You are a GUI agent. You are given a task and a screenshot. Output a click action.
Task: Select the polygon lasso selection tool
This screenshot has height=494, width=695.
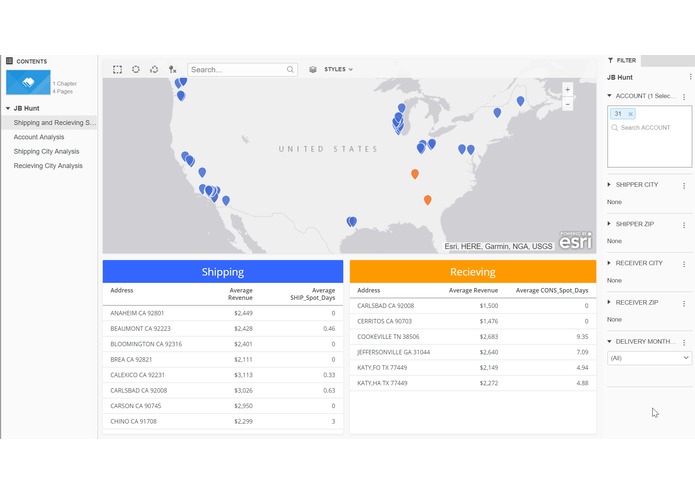pos(154,70)
